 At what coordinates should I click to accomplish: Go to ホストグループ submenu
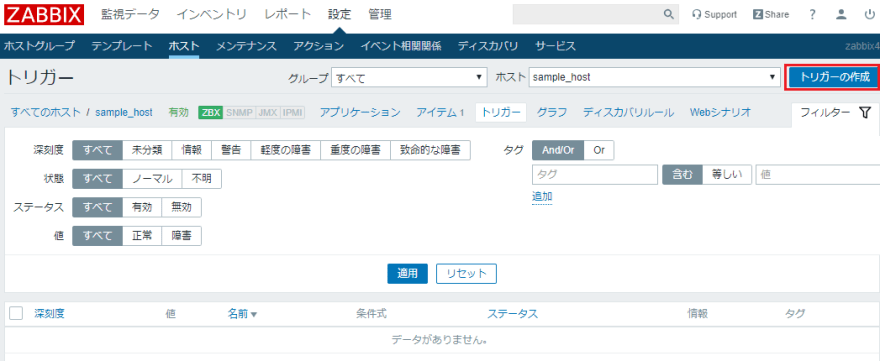click(x=39, y=46)
